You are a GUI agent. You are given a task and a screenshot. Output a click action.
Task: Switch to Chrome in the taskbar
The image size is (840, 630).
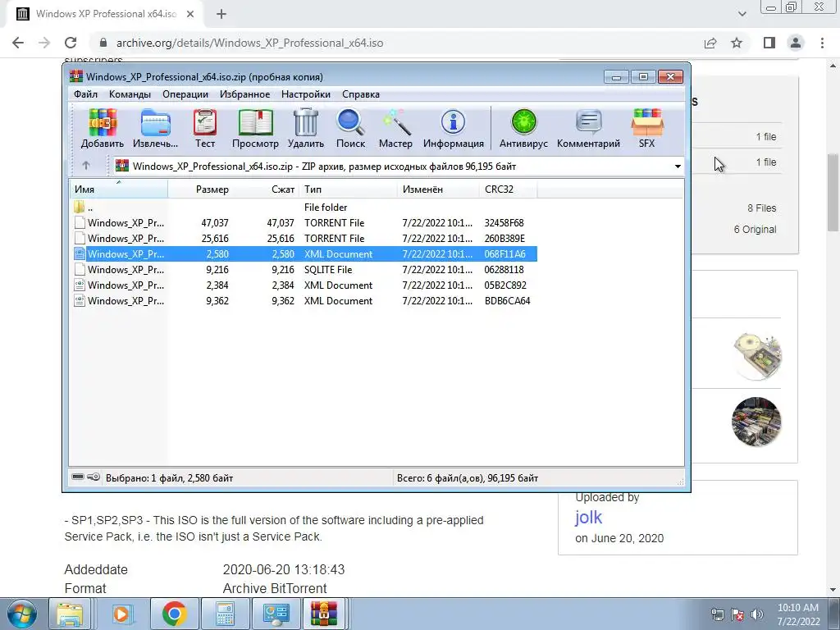tap(174, 614)
